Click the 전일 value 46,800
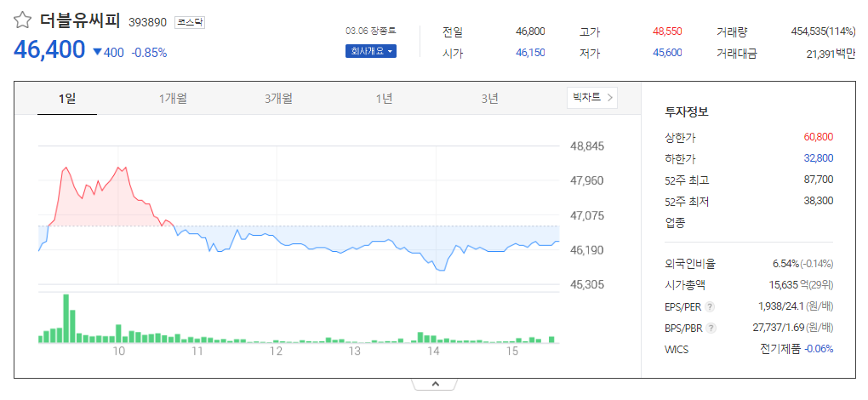The height and width of the screenshot is (400, 868). pos(530,31)
